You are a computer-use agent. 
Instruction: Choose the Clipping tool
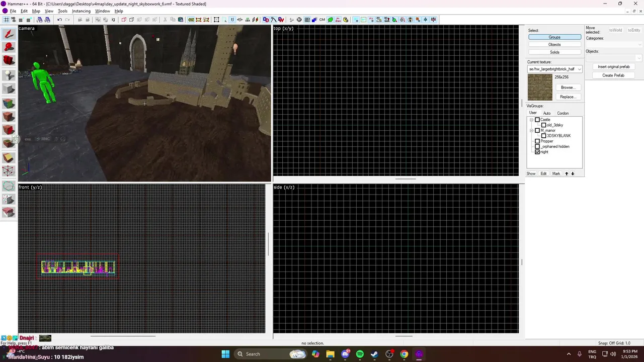point(9,158)
